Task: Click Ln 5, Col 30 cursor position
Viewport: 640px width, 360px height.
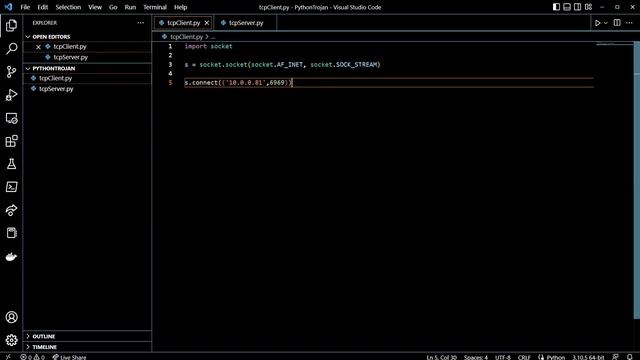Action: [x=442, y=357]
